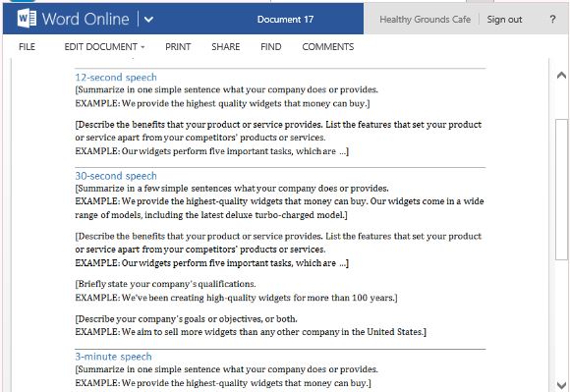
Task: Open the Word Online app switcher chevron
Action: point(148,20)
